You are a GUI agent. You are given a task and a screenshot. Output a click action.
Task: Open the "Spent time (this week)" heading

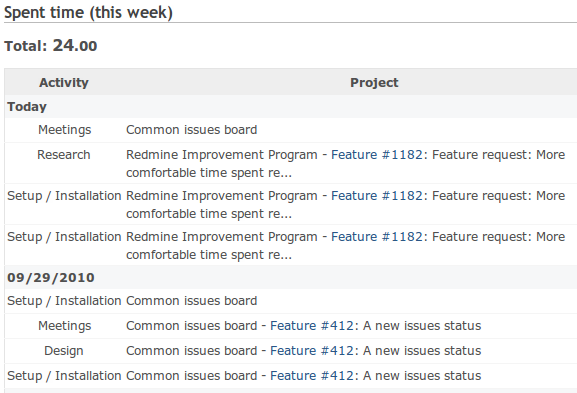(x=88, y=13)
